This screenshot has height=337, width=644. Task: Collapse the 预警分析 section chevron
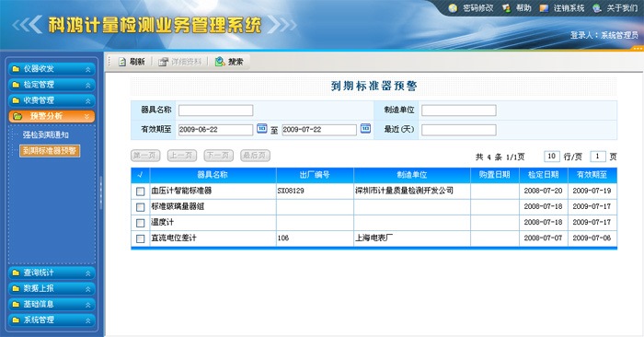[x=87, y=117]
